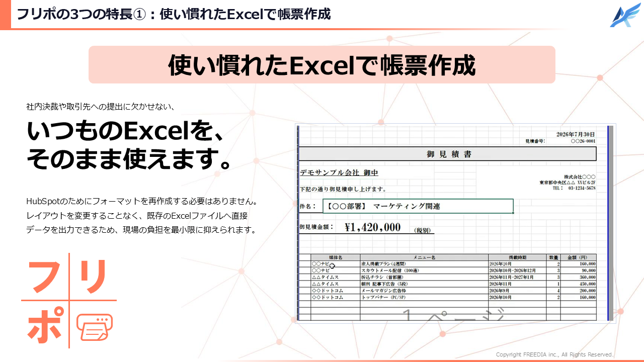Click the paragraph starting with HubSpotのために
This screenshot has height=362, width=644.
pyautogui.click(x=142, y=216)
